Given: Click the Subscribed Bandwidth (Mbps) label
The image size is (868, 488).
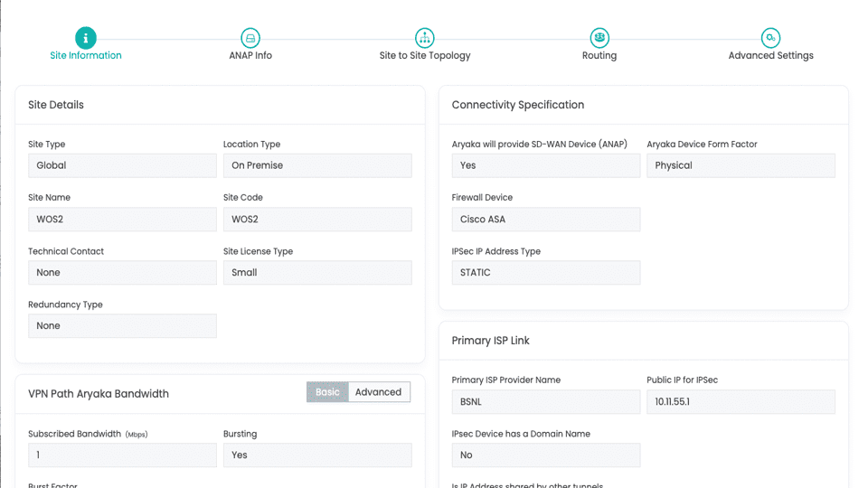Looking at the screenshot, I should tap(88, 434).
